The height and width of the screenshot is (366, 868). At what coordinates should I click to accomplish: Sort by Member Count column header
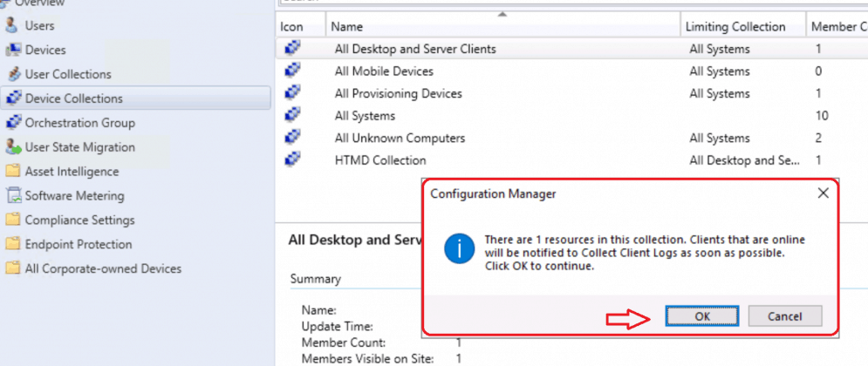click(x=837, y=26)
